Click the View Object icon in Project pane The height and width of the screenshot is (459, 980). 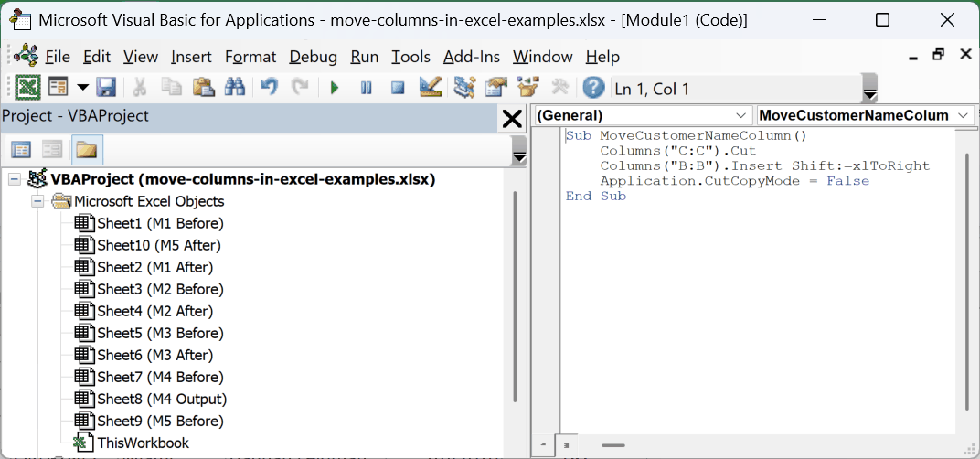point(52,149)
